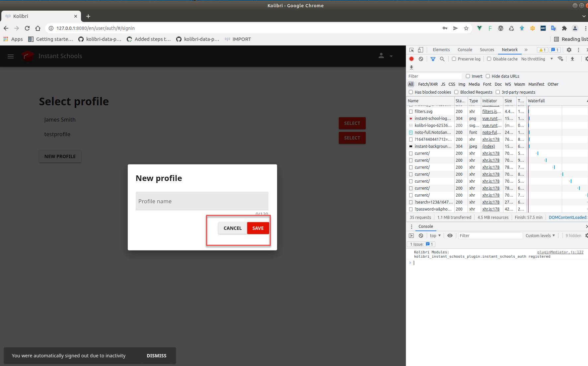The height and width of the screenshot is (366, 588).
Task: Save the new profile with SAVE button
Action: [258, 228]
